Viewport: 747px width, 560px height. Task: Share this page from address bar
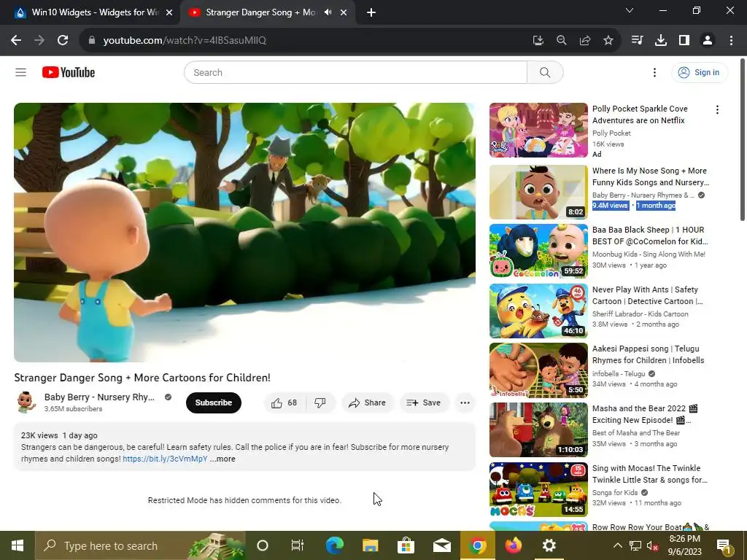click(x=584, y=41)
